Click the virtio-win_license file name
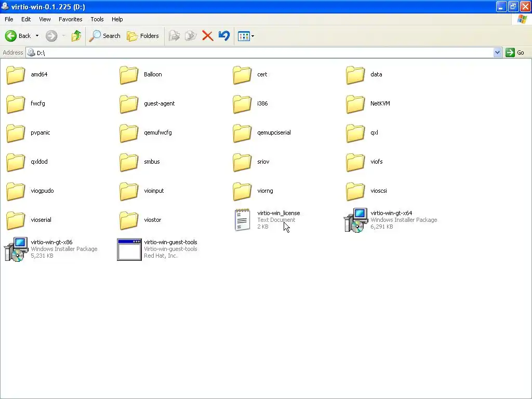The height and width of the screenshot is (399, 532). [278, 213]
